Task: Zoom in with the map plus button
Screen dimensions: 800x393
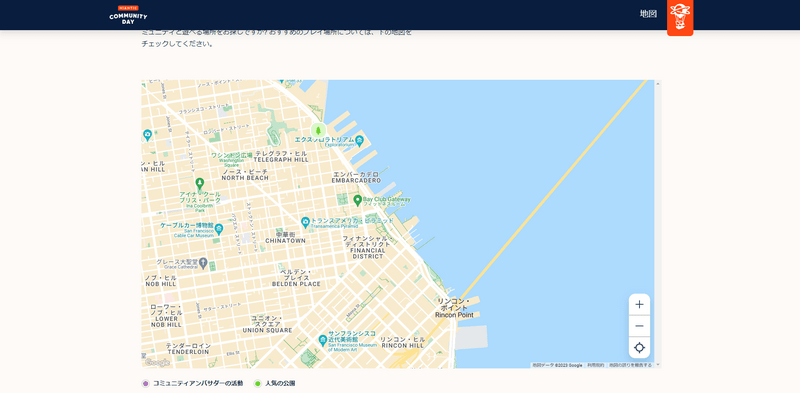Action: pos(639,305)
